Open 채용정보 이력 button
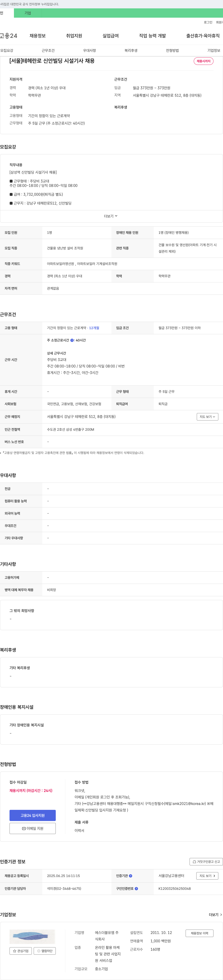The height and width of the screenshot is (980, 223). [200, 934]
